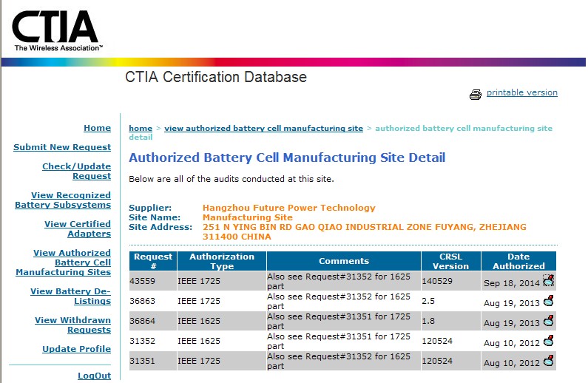Click the CRSL Version column header
This screenshot has width=588, height=383.
pyautogui.click(x=450, y=261)
